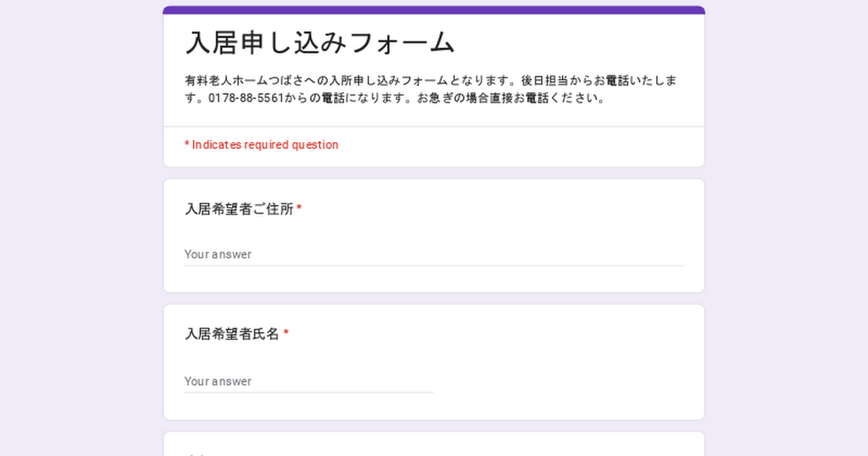Image resolution: width=868 pixels, height=456 pixels.
Task: Click the lavender background left of the form
Action: pos(81,228)
